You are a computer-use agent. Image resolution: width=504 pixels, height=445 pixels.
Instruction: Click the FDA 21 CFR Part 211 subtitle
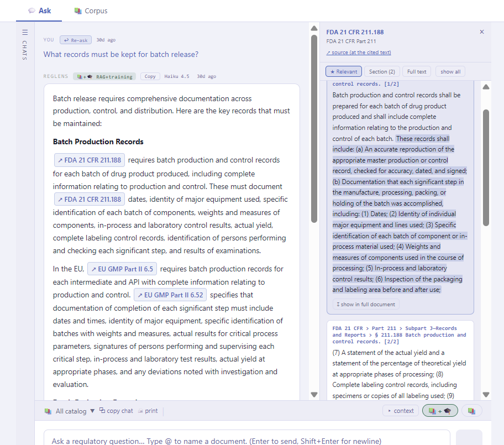(351, 41)
